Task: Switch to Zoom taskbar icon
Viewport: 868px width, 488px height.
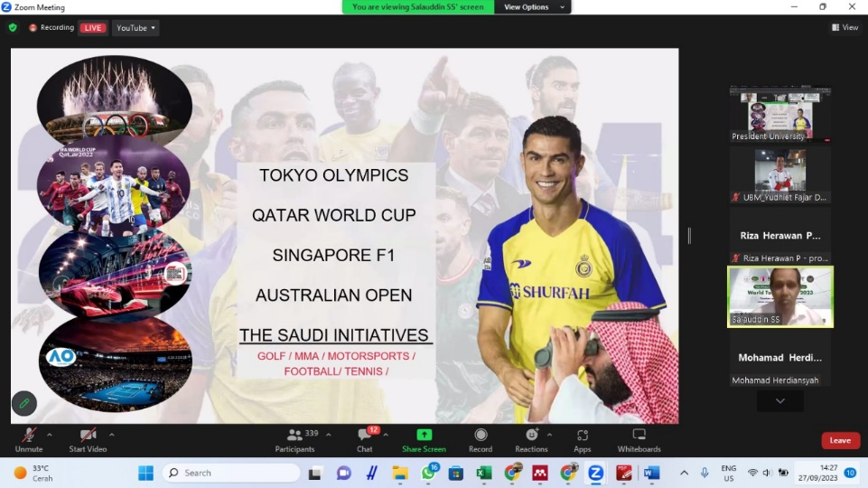Action: pyautogui.click(x=595, y=473)
